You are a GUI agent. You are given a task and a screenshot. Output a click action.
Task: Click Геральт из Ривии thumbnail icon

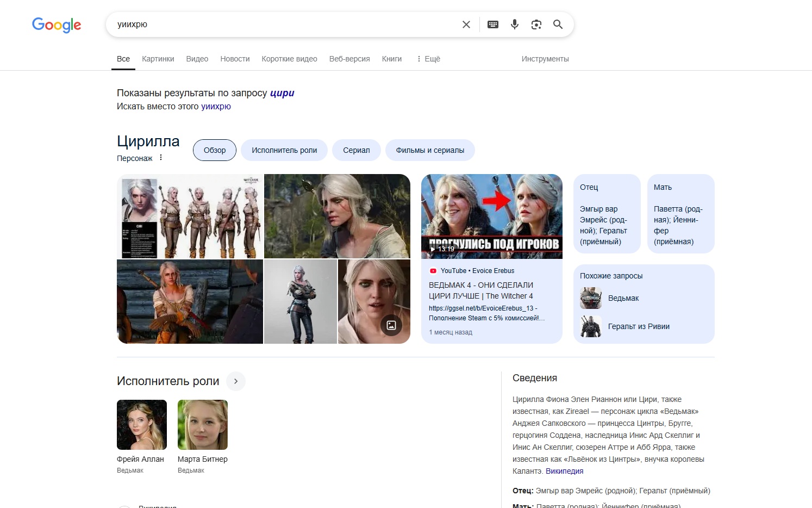pyautogui.click(x=591, y=326)
